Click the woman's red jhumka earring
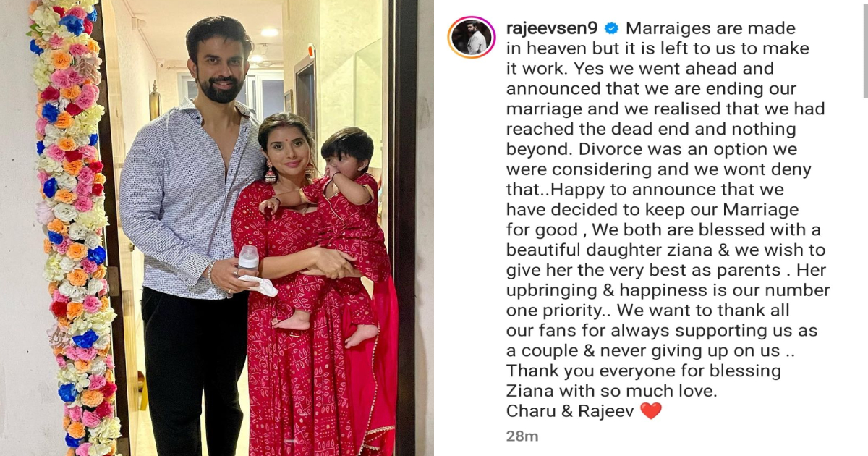 pyautogui.click(x=271, y=174)
